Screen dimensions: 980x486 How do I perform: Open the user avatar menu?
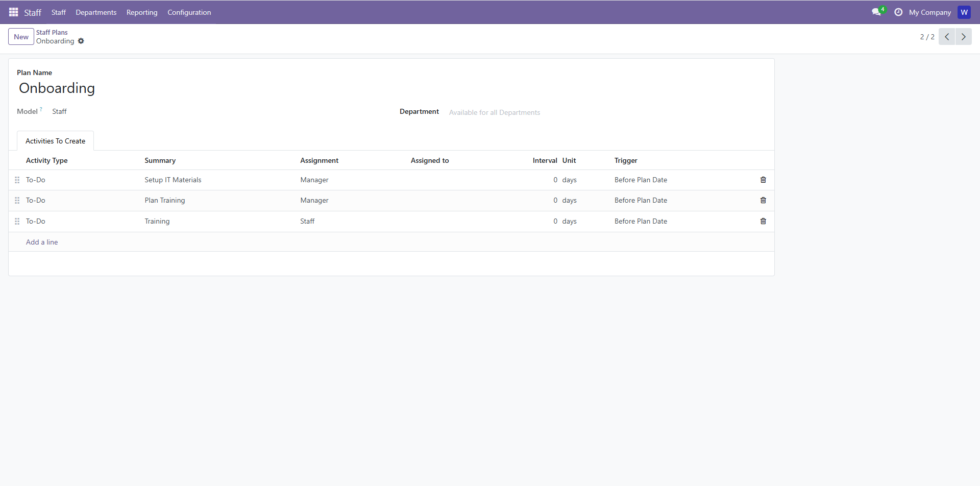click(964, 12)
